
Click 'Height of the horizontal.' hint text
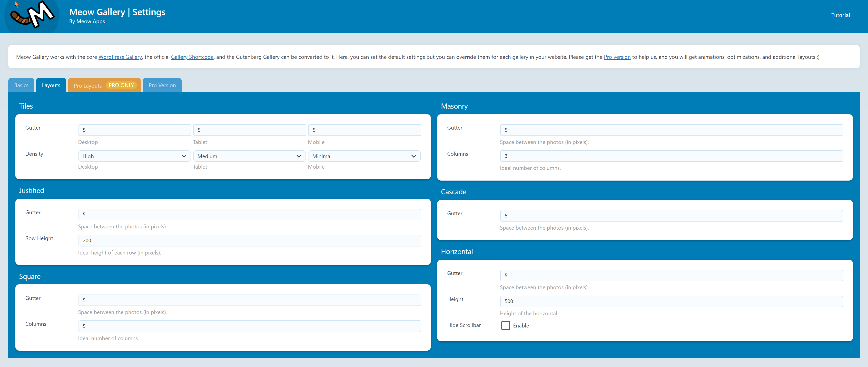point(529,313)
